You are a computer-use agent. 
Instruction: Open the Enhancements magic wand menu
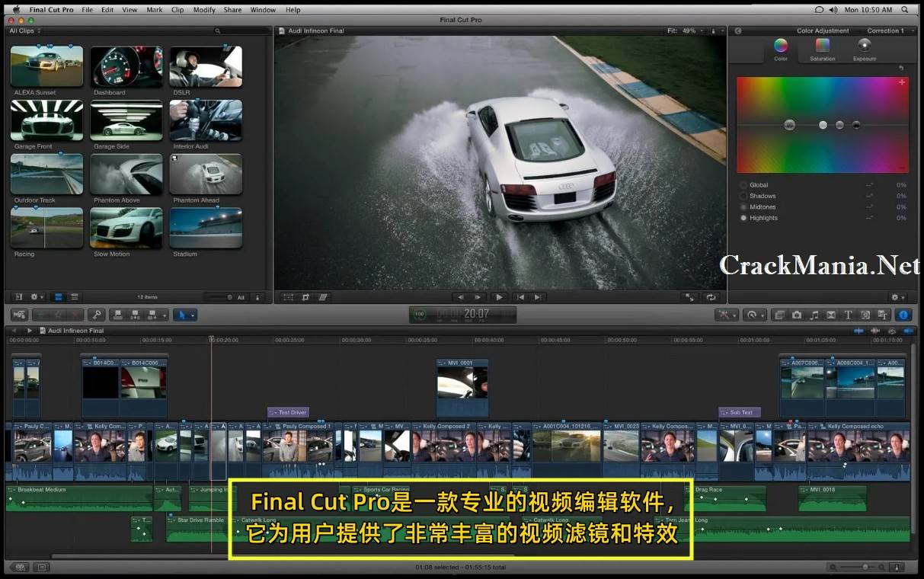click(x=727, y=315)
